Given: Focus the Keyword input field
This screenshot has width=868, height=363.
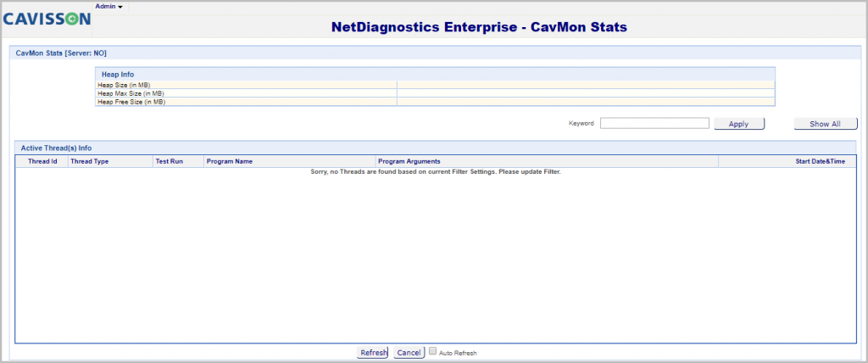Looking at the screenshot, I should (x=654, y=123).
